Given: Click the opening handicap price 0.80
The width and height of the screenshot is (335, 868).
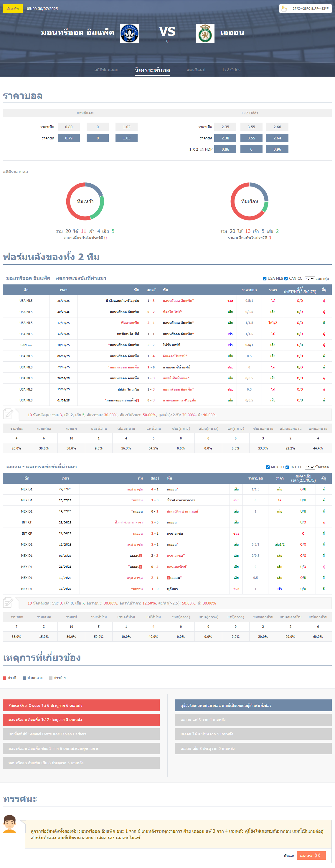Looking at the screenshot, I should pos(69,127).
